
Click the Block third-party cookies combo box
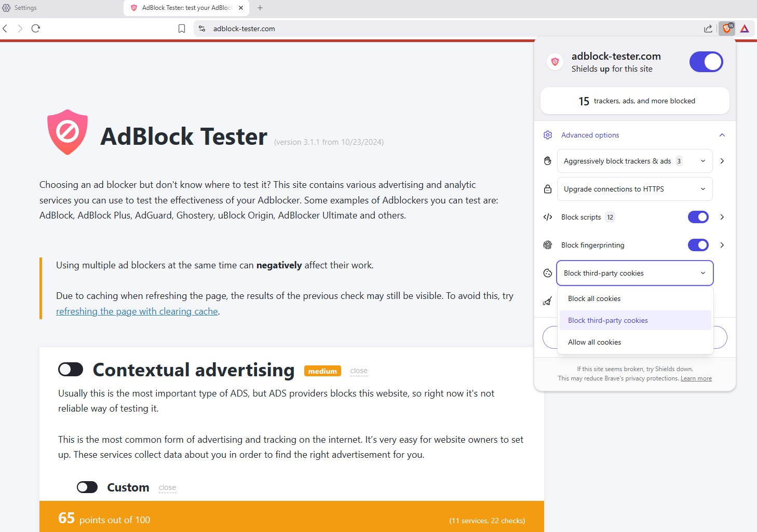(x=634, y=273)
